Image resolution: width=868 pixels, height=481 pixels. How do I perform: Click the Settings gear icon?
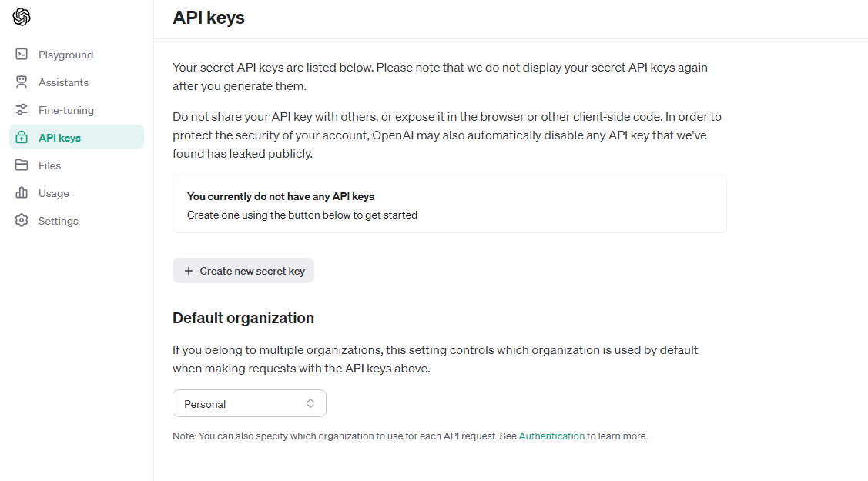click(22, 220)
